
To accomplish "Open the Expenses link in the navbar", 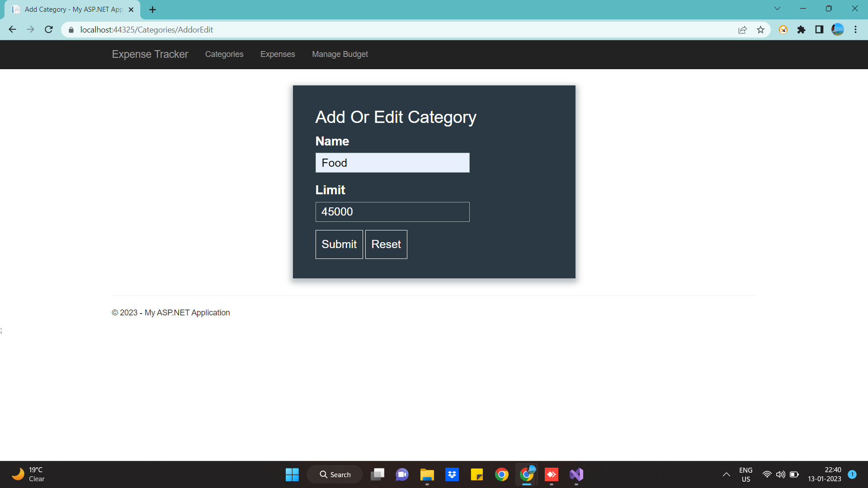I will tap(278, 54).
